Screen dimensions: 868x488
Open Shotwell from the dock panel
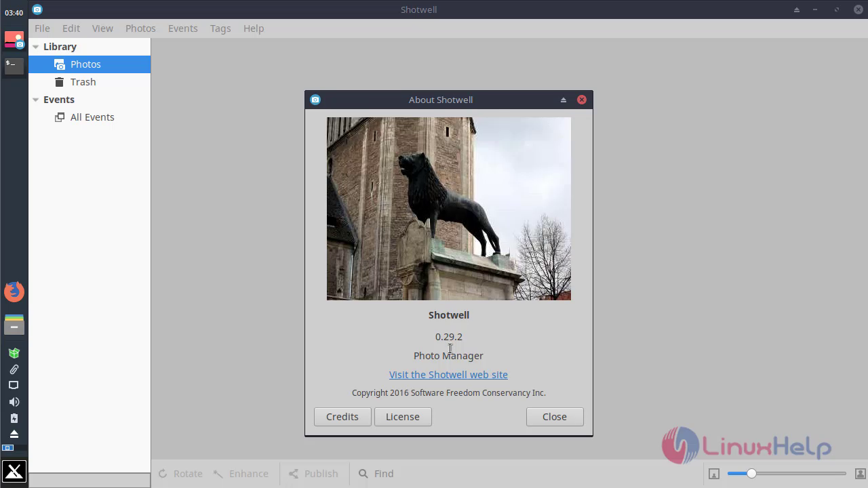[x=14, y=40]
